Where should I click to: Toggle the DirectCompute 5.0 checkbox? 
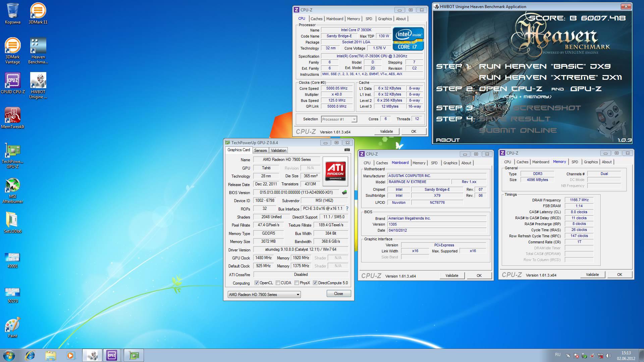point(315,283)
